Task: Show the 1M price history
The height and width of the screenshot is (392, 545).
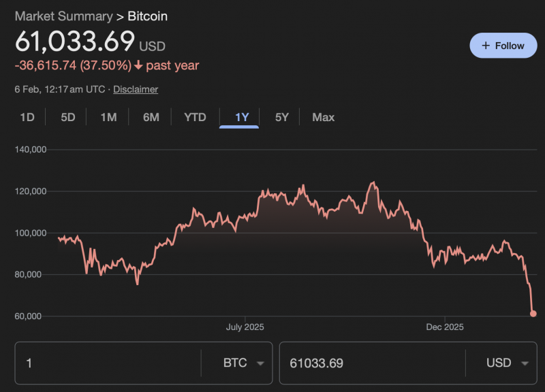Action: click(108, 117)
